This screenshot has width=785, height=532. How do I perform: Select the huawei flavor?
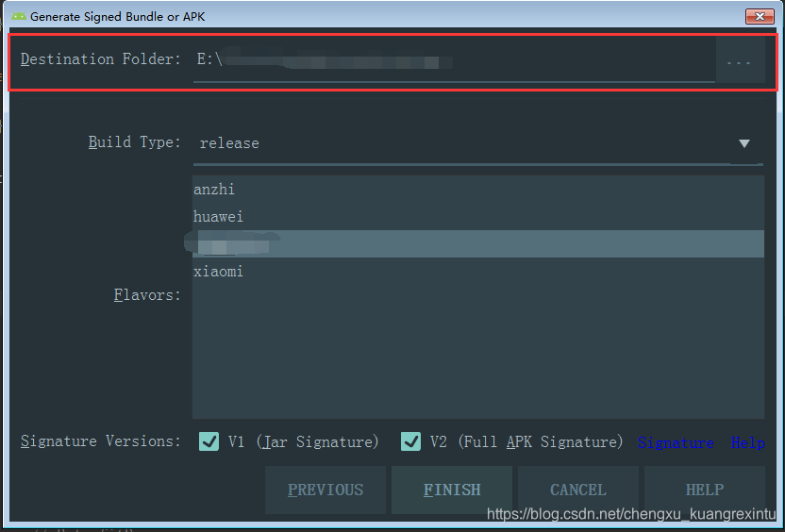(x=478, y=217)
